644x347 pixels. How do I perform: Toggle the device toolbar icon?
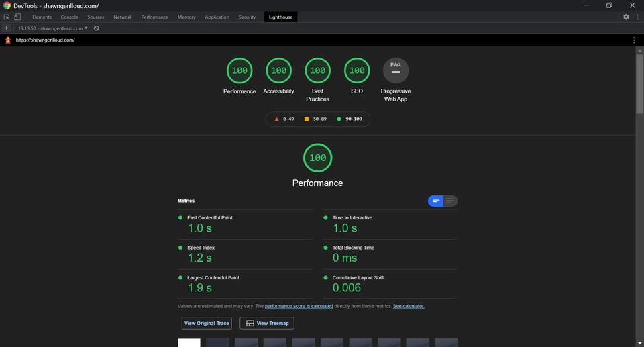tap(17, 17)
